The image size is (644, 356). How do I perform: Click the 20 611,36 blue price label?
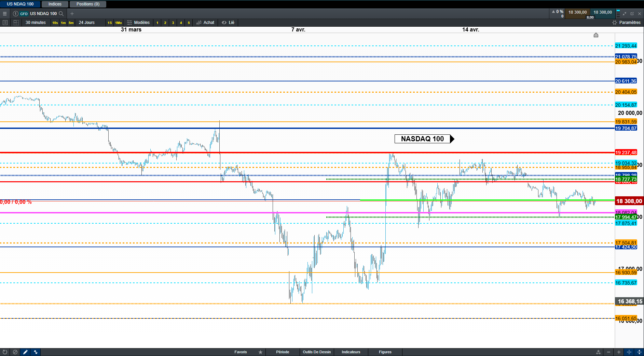tap(626, 81)
